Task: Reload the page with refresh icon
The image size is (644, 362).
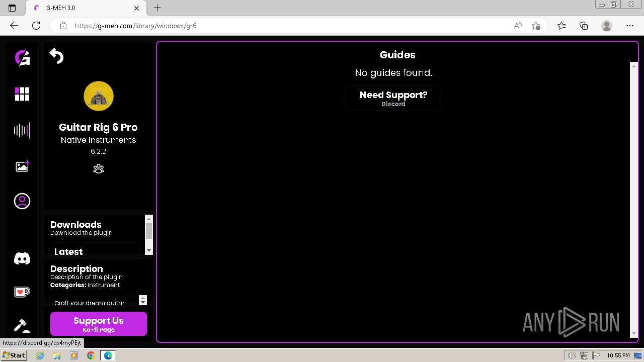Action: click(36, 26)
